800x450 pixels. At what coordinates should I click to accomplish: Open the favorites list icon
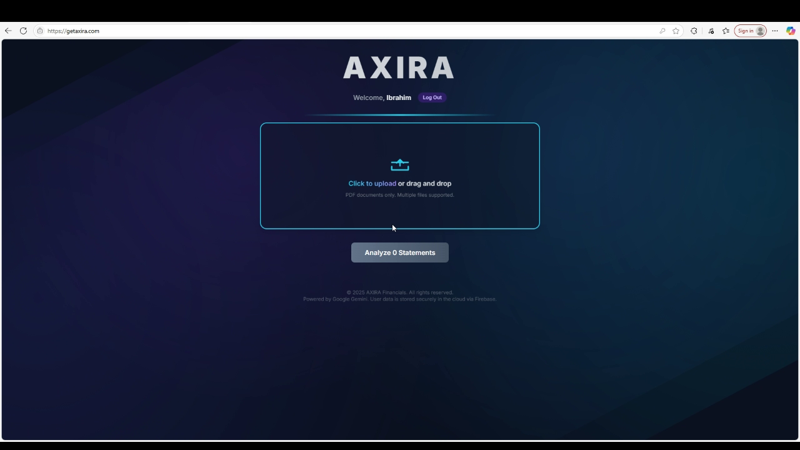coord(726,31)
